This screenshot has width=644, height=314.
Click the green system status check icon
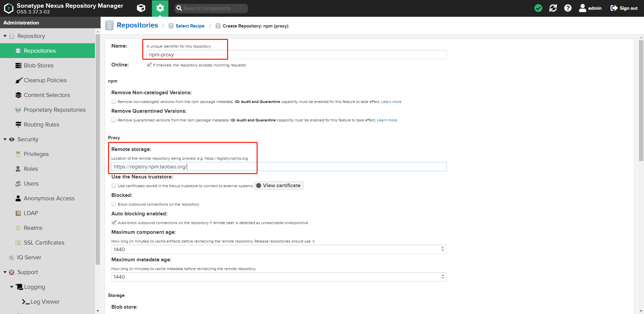click(538, 8)
